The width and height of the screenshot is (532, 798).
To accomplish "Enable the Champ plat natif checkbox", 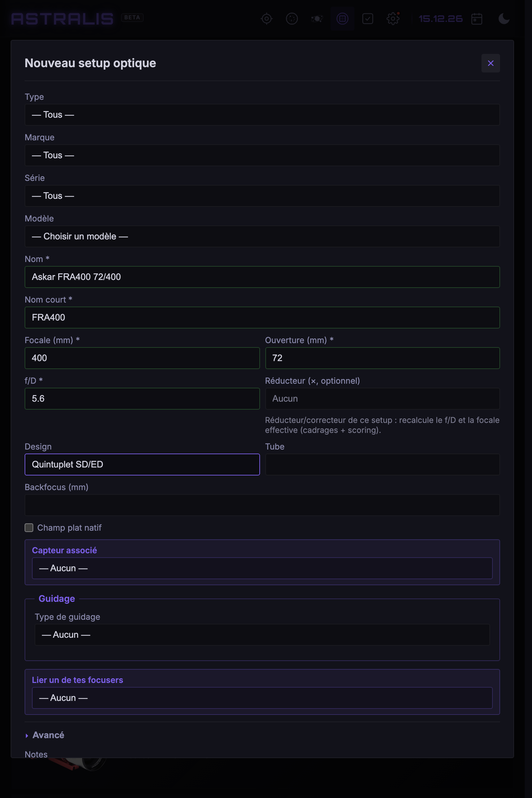I will click(29, 528).
